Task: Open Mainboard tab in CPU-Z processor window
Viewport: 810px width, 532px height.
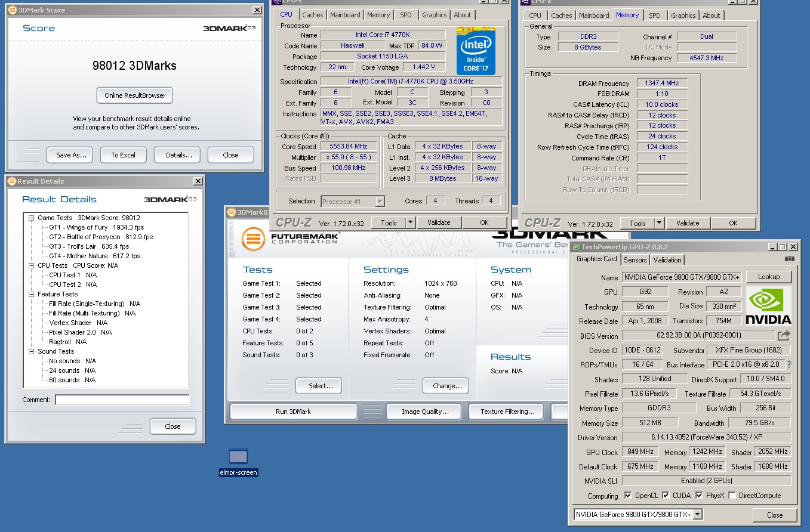Action: coord(345,15)
